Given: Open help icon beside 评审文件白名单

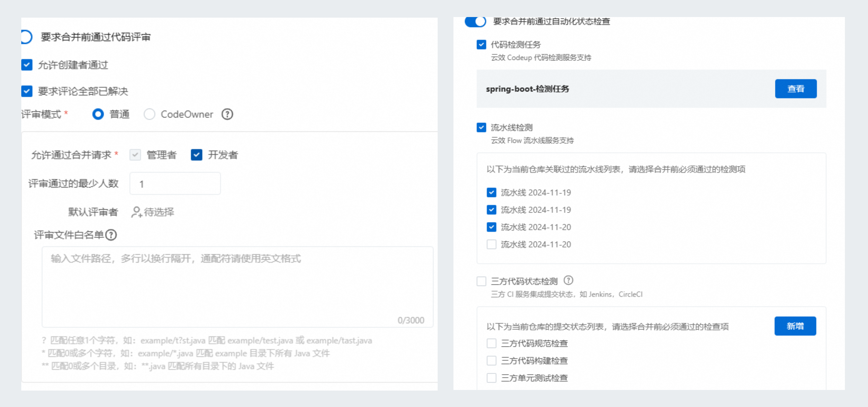Looking at the screenshot, I should [111, 235].
